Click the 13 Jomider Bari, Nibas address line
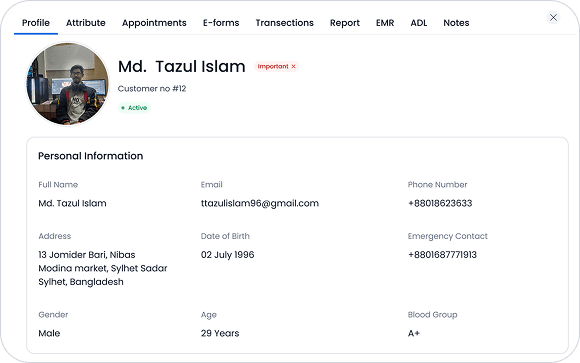The width and height of the screenshot is (580, 363). [87, 255]
